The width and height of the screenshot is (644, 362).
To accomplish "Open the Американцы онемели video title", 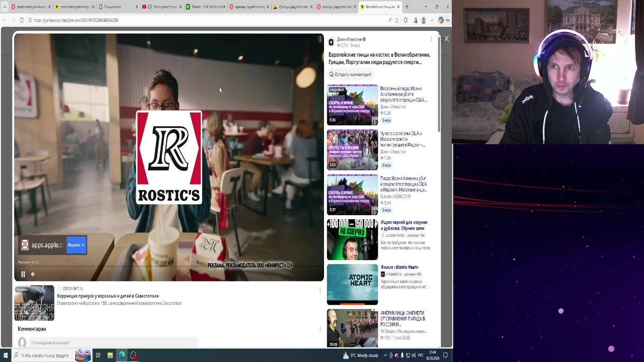I will [403, 318].
